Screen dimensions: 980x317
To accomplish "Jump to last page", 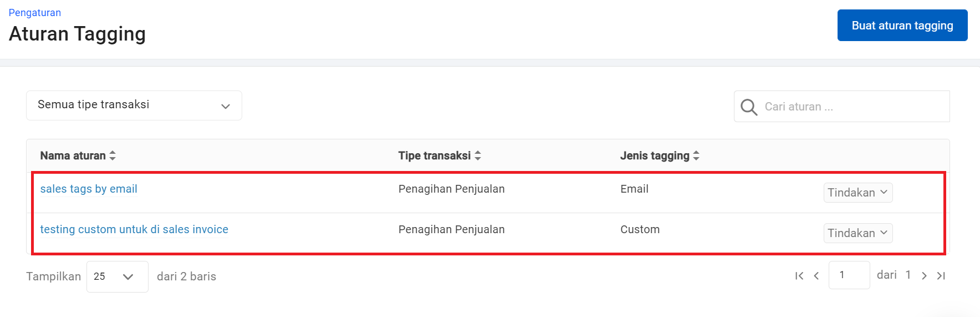I will point(941,276).
